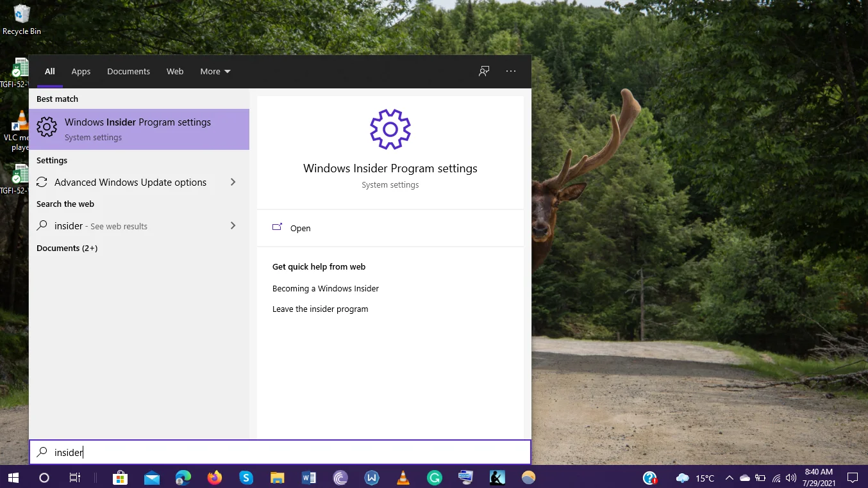
Task: Expand insider web results chevron
Action: point(233,225)
